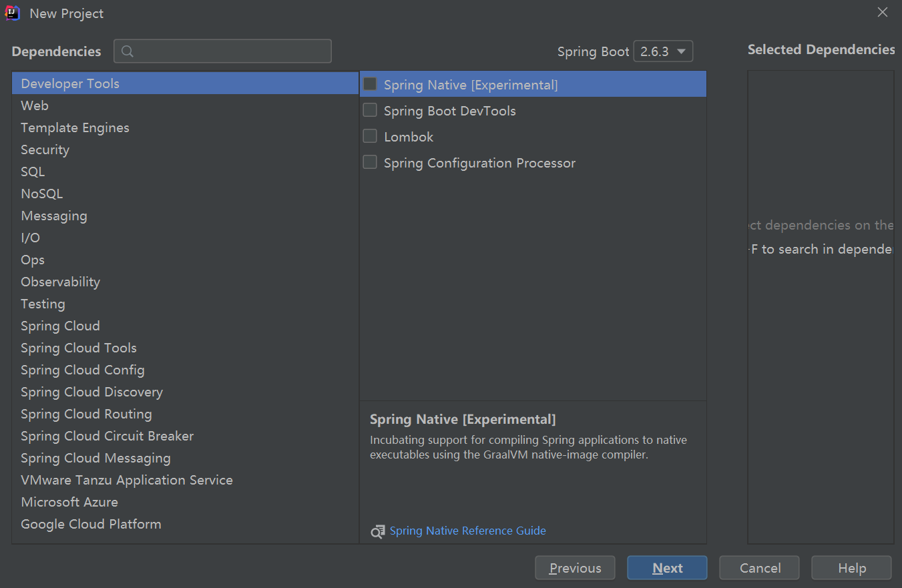The width and height of the screenshot is (902, 588).
Task: Click the Spring Configuration Processor label
Action: [x=479, y=163]
